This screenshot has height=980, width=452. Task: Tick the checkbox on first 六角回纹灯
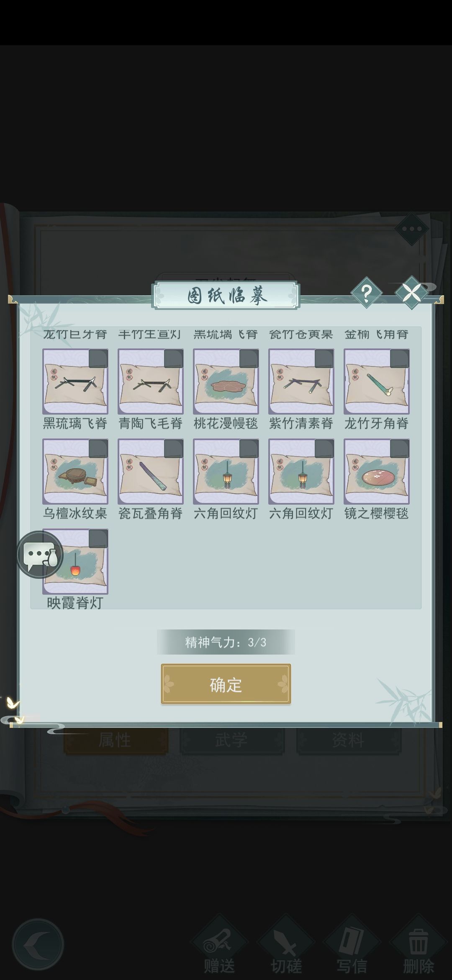tap(249, 449)
